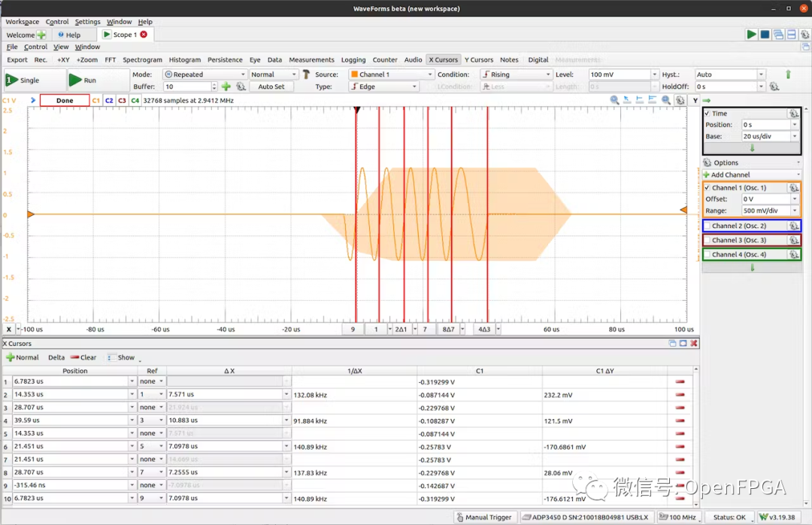Click the green Run all play icon
812x525 pixels.
(751, 35)
